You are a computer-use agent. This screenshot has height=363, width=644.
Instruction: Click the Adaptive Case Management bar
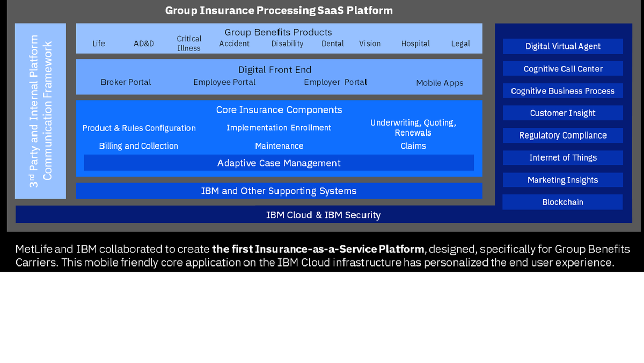coord(279,163)
